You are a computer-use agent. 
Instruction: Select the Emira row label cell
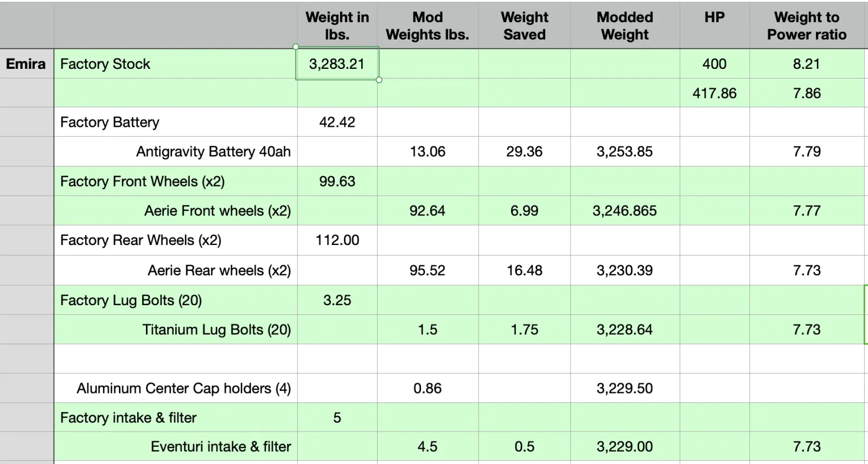tap(26, 64)
